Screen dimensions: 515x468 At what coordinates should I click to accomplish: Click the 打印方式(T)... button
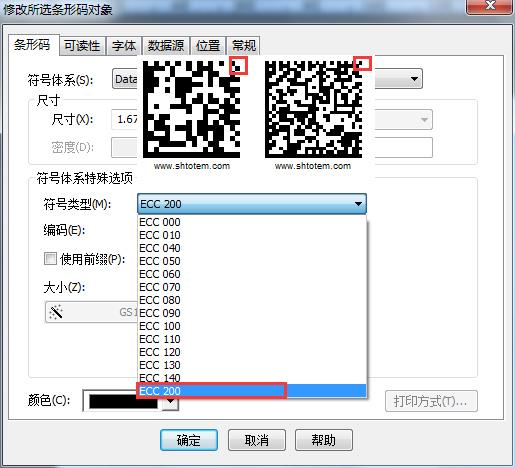coord(431,401)
